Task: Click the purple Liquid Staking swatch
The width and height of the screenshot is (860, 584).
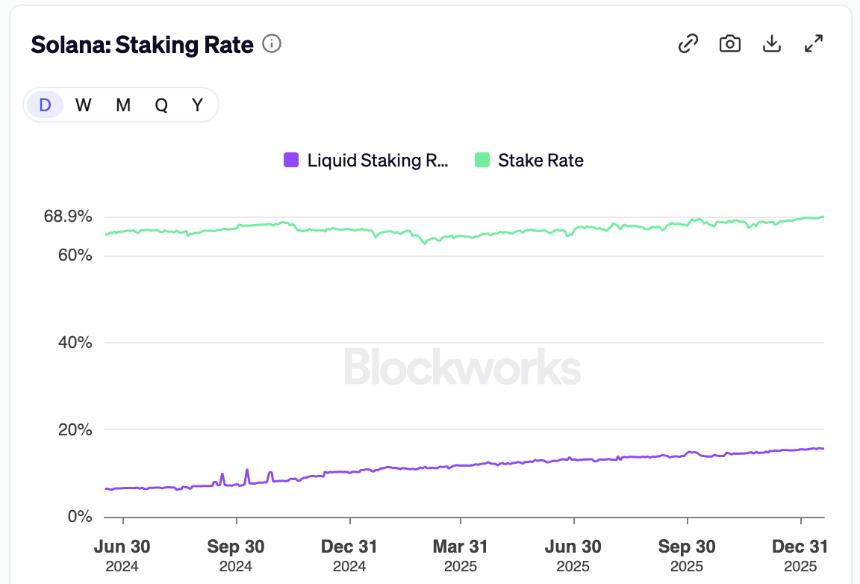Action: (292, 160)
